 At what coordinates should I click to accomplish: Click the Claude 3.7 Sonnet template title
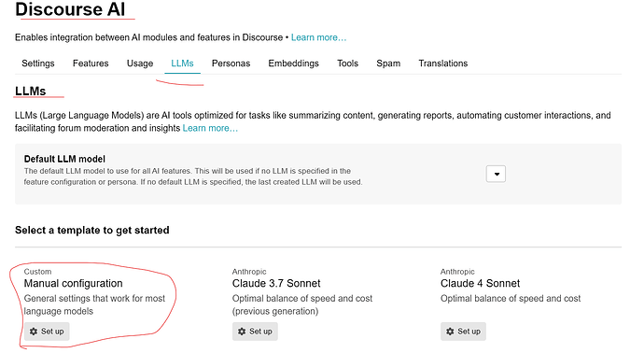coord(276,284)
